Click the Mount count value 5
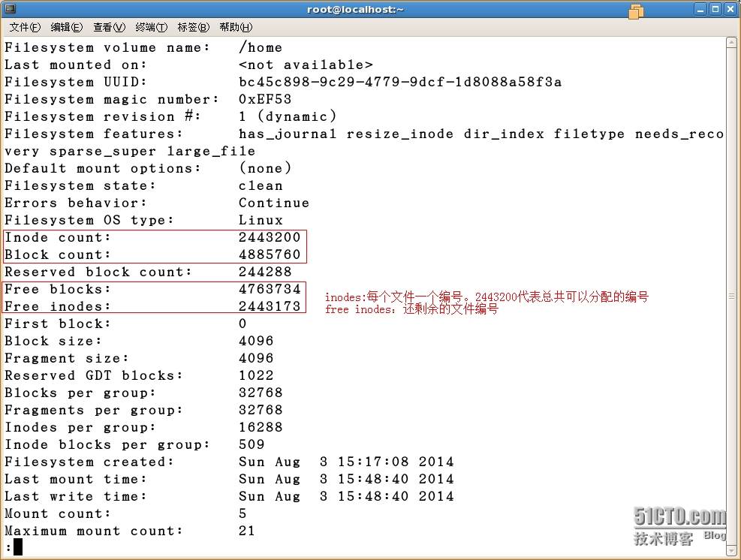The width and height of the screenshot is (741, 560). [x=242, y=513]
